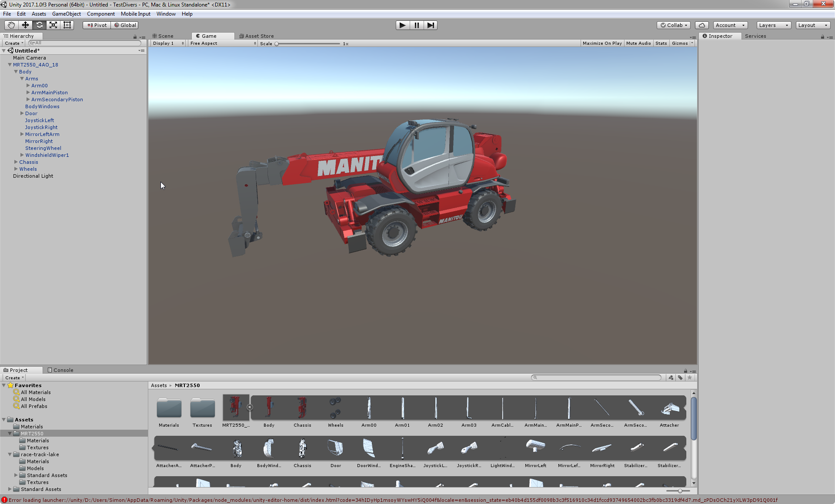
Task: Select the Rotate tool
Action: pos(39,25)
